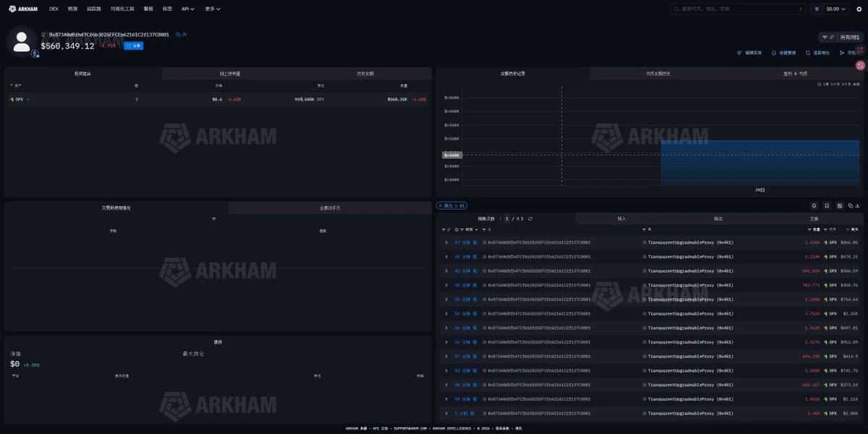Copy the wallet address icon

coord(178,34)
